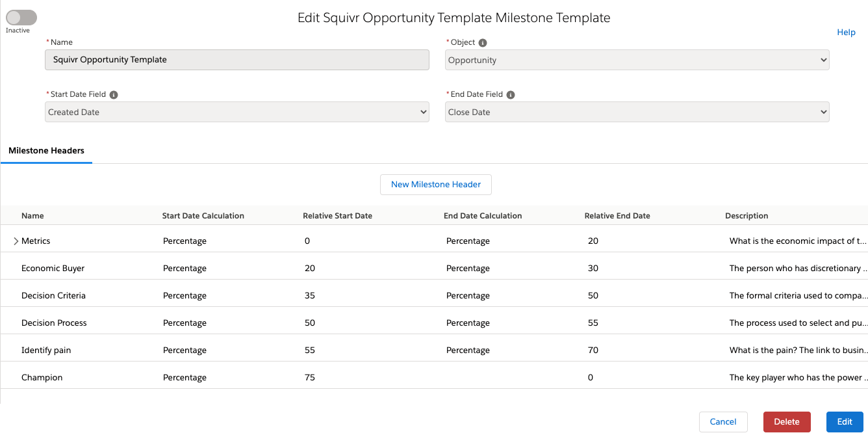The image size is (868, 435).
Task: Select the Milestone Headers tab
Action: (x=46, y=151)
